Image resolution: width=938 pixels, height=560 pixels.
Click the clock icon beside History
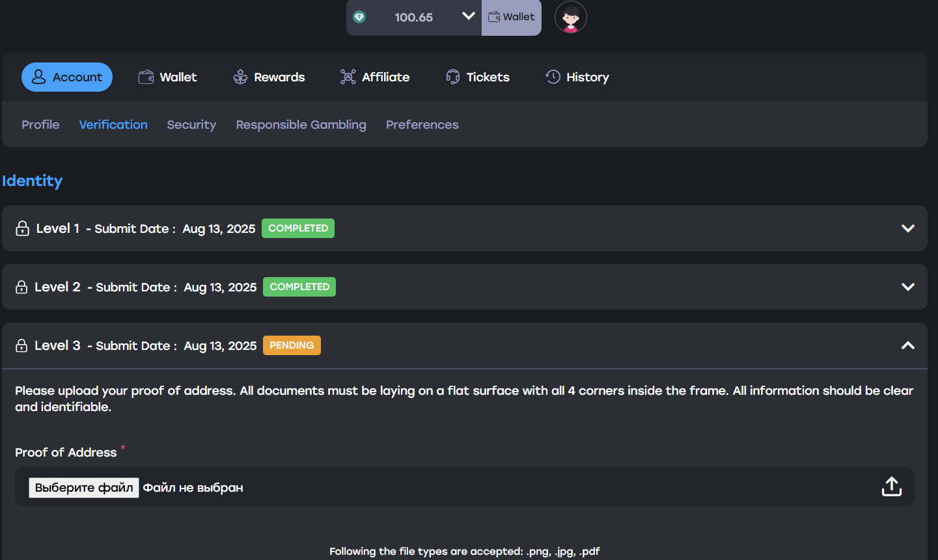click(553, 77)
